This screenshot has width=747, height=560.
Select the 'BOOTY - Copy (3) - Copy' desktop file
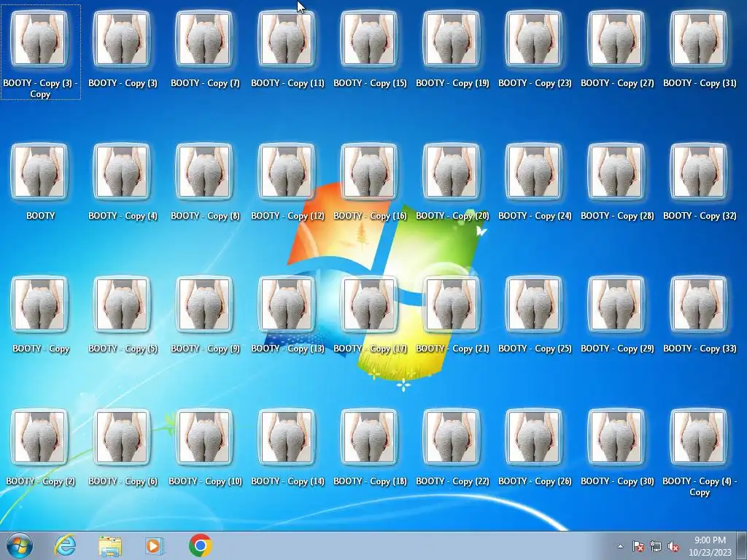[x=40, y=52]
